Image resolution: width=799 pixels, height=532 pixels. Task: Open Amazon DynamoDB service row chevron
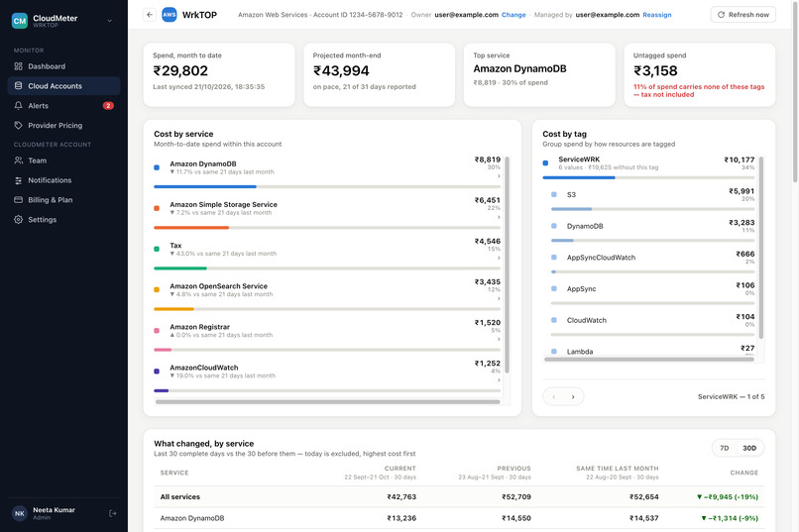click(499, 176)
